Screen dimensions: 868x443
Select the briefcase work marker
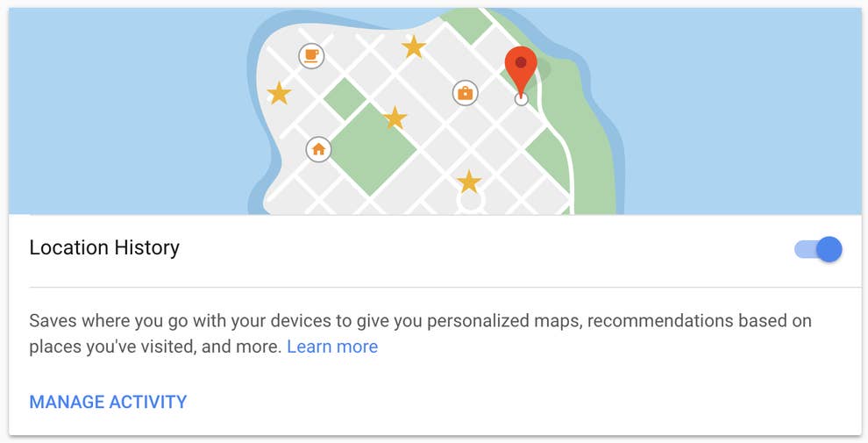(465, 93)
